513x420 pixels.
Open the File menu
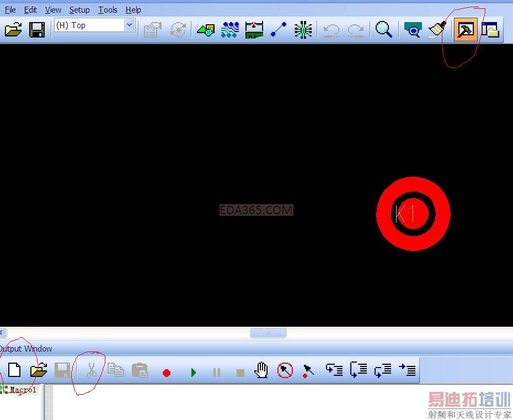(10, 10)
